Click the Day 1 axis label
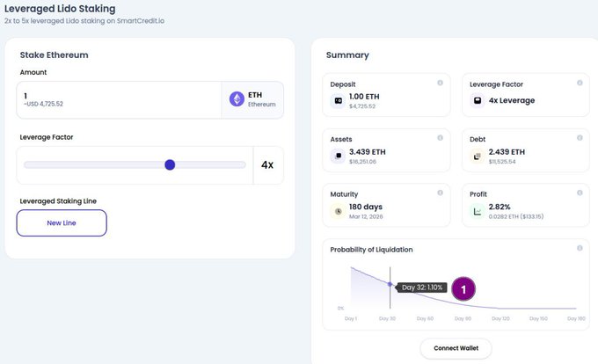The image size is (598, 364). click(351, 318)
